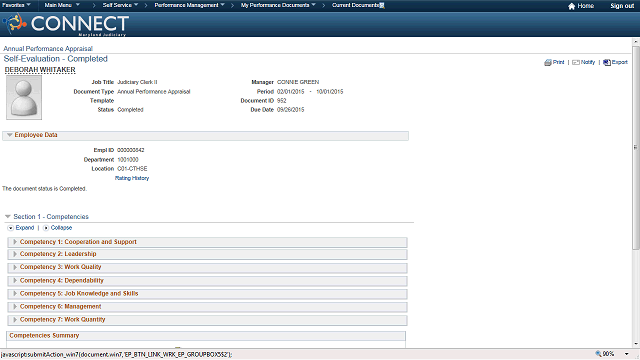Click the Home link text

pyautogui.click(x=586, y=6)
